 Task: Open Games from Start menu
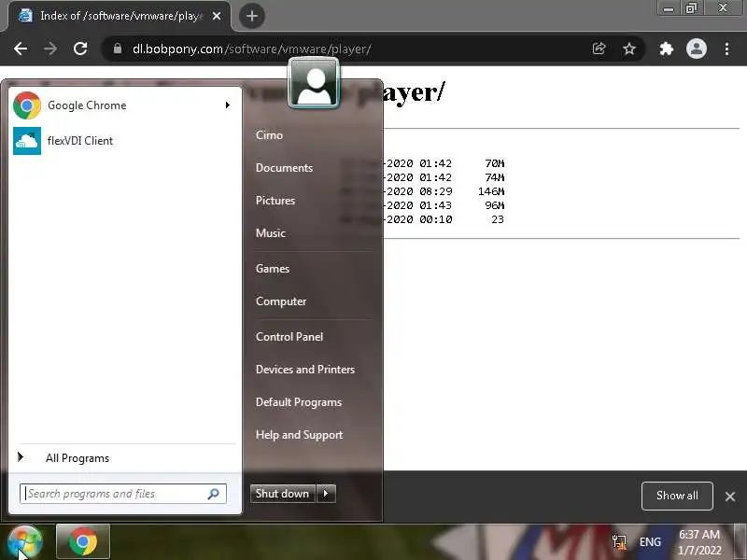click(x=273, y=269)
